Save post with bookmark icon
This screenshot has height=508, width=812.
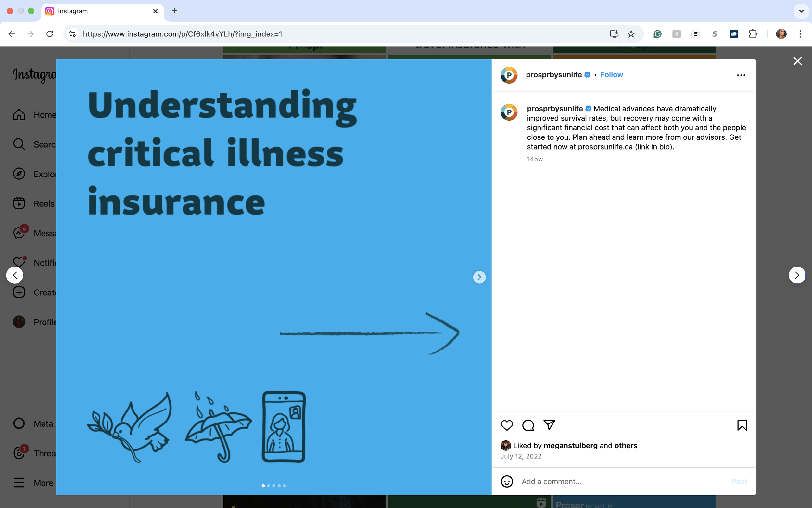coord(742,425)
